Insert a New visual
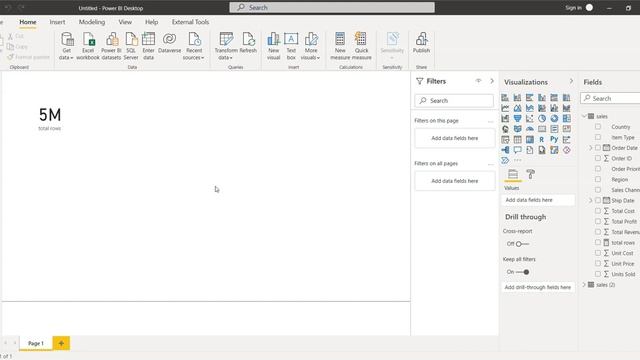 pos(273,46)
